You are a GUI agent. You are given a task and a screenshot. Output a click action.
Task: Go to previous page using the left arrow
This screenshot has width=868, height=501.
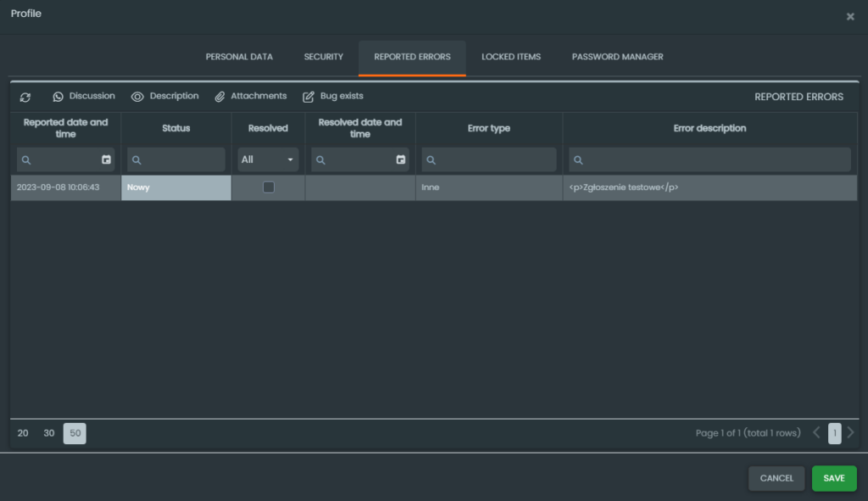tap(816, 433)
